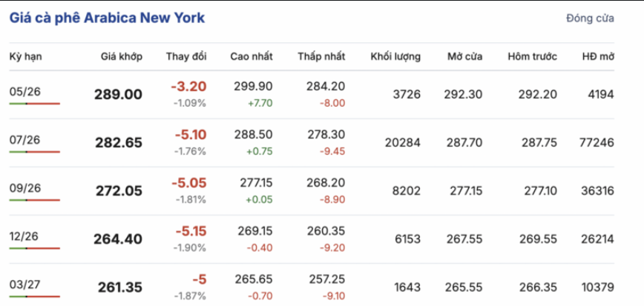This screenshot has width=644, height=306.
Task: Sort by the Giá khớp column header
Action: point(122,56)
